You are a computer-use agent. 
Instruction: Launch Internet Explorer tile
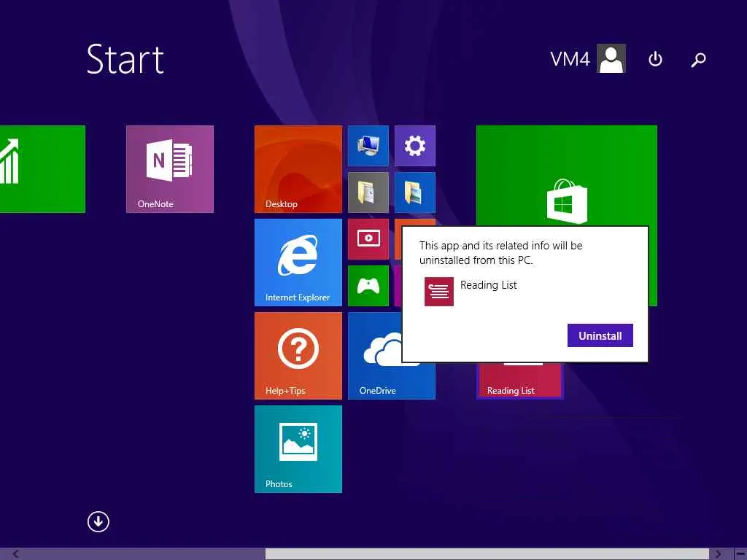pyautogui.click(x=298, y=262)
